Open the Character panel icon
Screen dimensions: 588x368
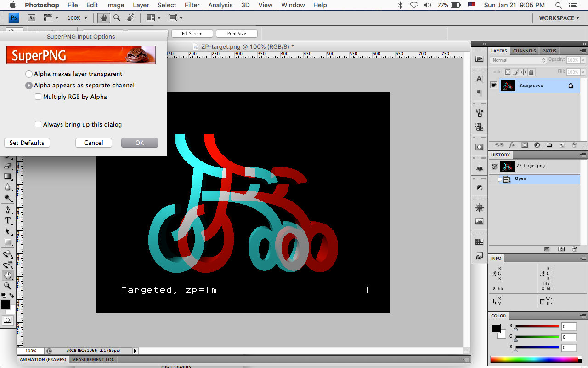click(x=480, y=79)
